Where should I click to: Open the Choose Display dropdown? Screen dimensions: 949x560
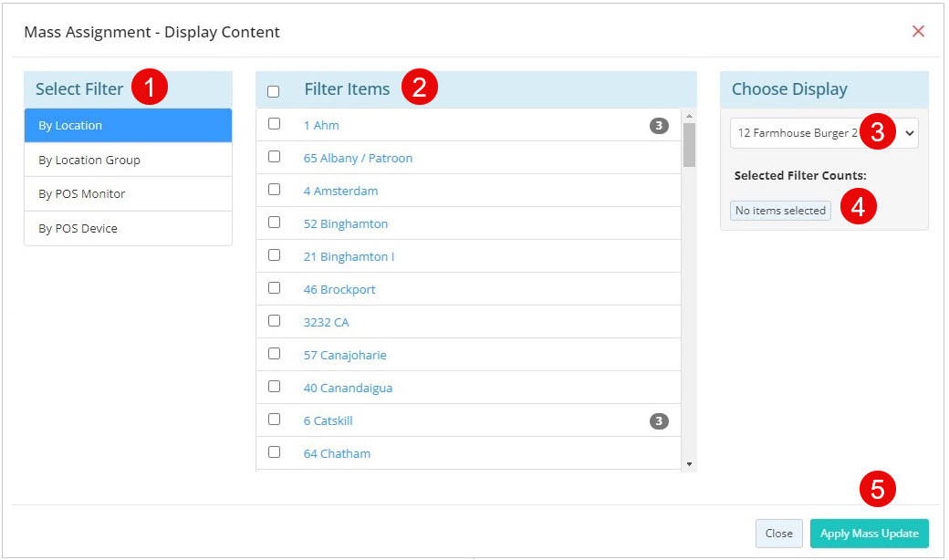coord(824,133)
